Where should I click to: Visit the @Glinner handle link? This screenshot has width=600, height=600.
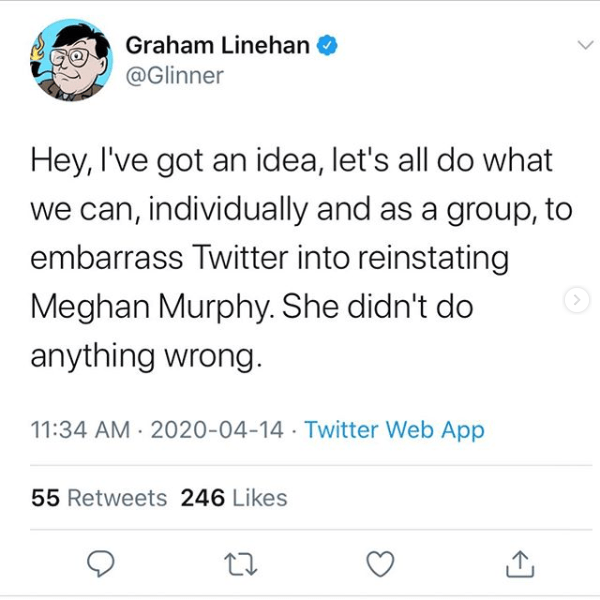point(175,76)
